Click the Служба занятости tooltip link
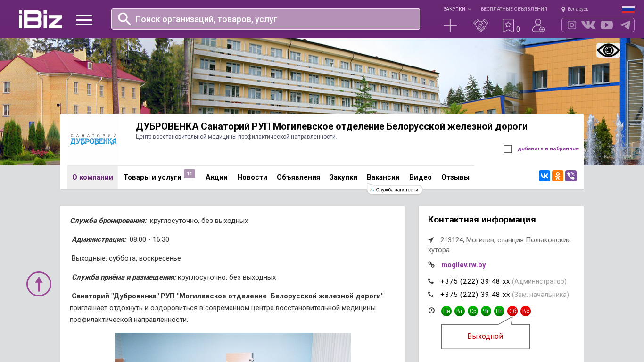Viewport: 644px width, 362px height. tap(395, 189)
